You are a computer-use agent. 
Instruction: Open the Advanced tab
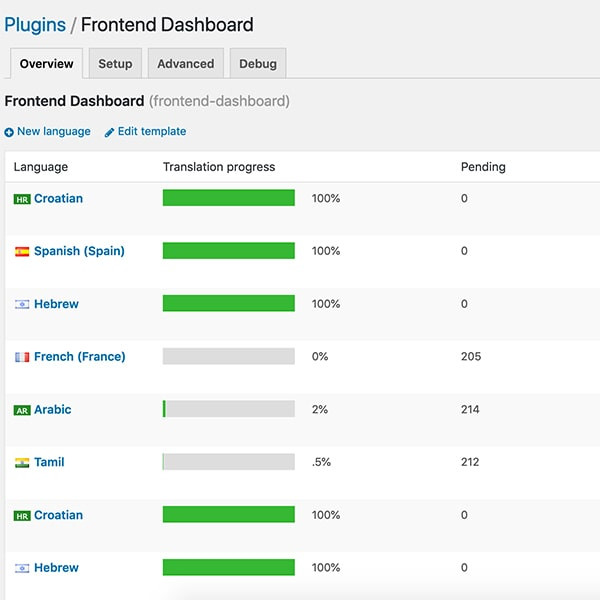coord(186,63)
